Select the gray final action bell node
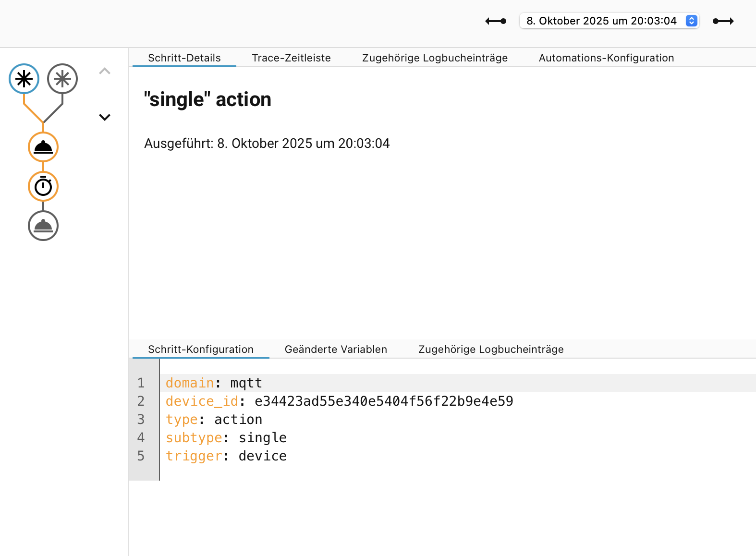This screenshot has width=756, height=556. pyautogui.click(x=43, y=226)
